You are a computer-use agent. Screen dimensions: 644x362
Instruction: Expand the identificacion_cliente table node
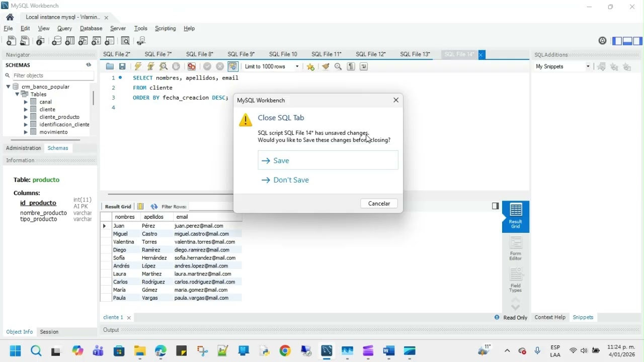coord(26,124)
